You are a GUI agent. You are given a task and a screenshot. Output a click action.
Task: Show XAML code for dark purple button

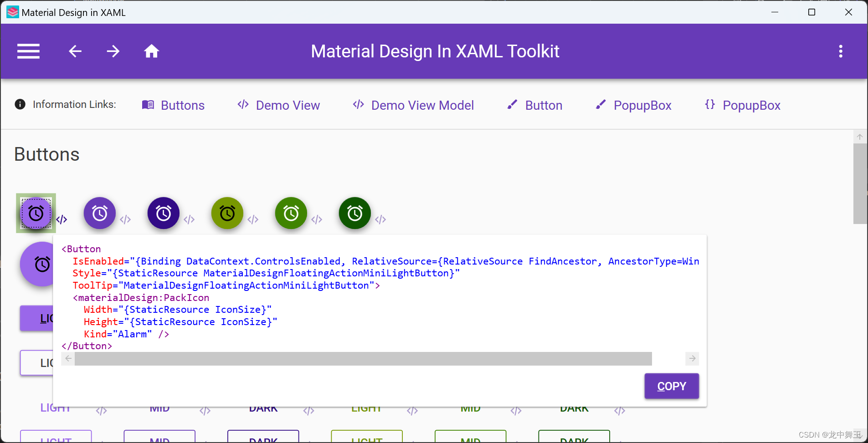189,219
